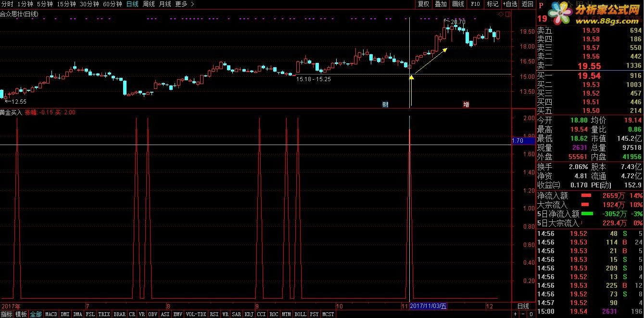Click the 15:00 trade row with 2631
Viewport: 644px width, 318px height.
(590, 312)
